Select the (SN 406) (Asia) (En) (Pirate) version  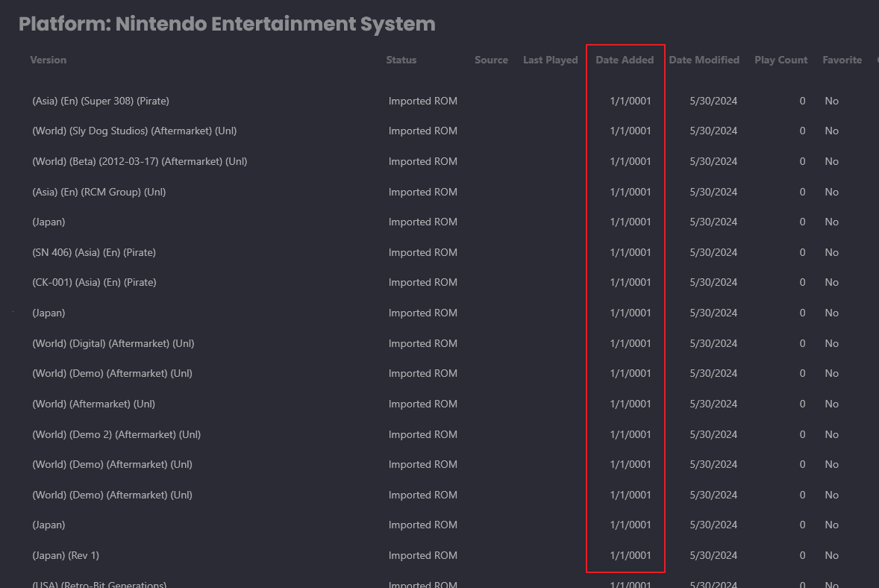click(x=94, y=252)
